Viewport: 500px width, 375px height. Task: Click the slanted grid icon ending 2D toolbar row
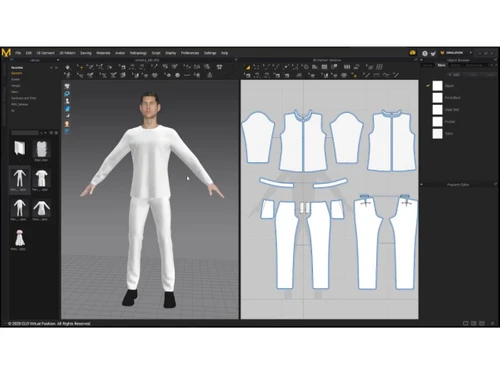(x=379, y=67)
